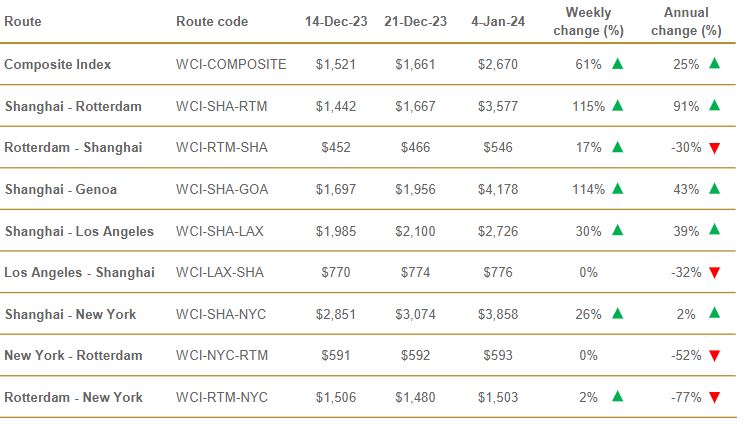Viewport: 744px width, 433px height.
Task: Select the Shanghai - Los Angeles route name
Action: click(x=79, y=231)
